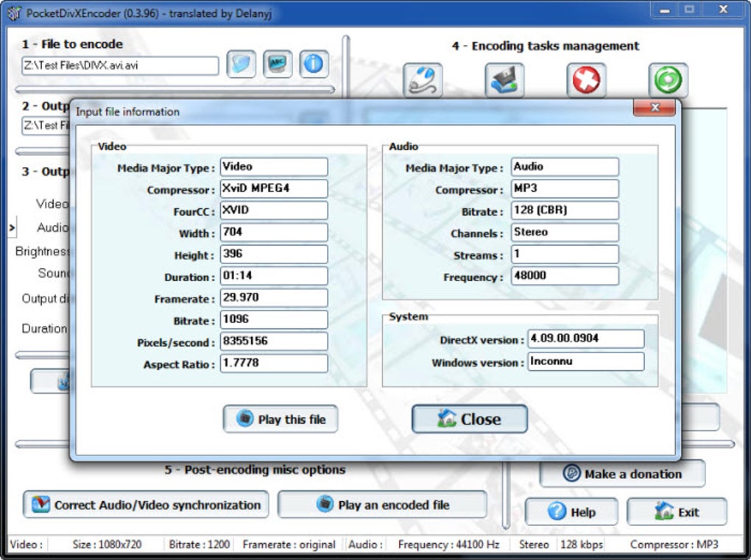Click Correct Audio/Video synchronization
The width and height of the screenshot is (751, 560).
point(145,505)
